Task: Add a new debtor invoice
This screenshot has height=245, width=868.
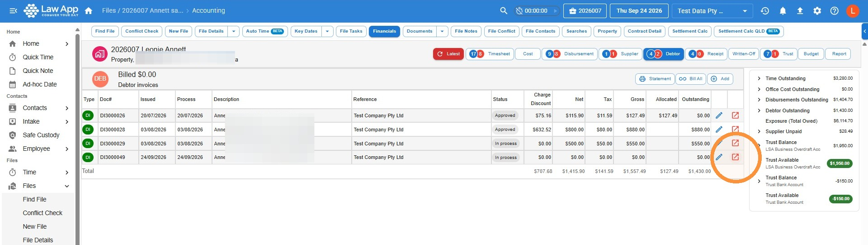Action: pos(720,79)
